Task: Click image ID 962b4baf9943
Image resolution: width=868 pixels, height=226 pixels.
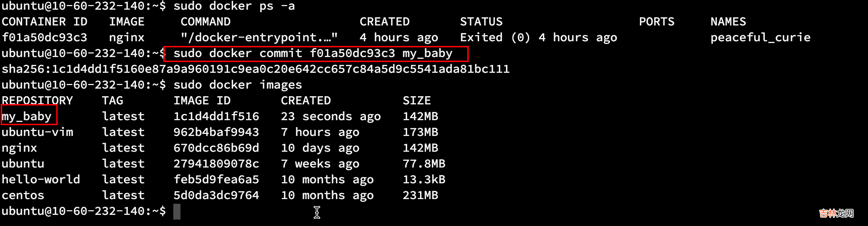Action: click(216, 132)
